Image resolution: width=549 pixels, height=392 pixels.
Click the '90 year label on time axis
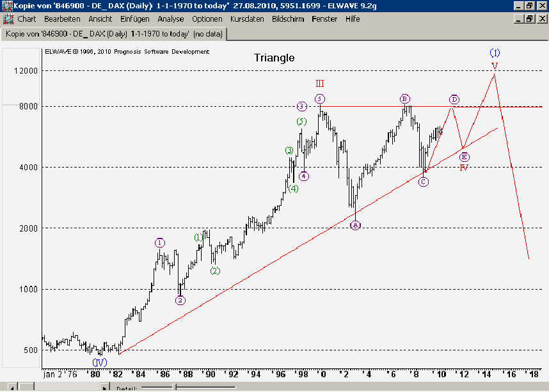point(208,374)
